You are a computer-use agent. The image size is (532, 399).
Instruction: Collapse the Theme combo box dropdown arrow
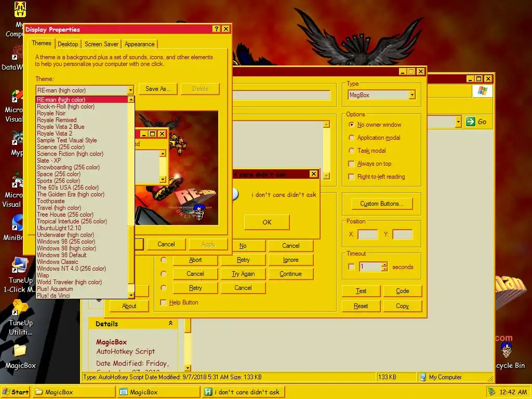(x=130, y=90)
